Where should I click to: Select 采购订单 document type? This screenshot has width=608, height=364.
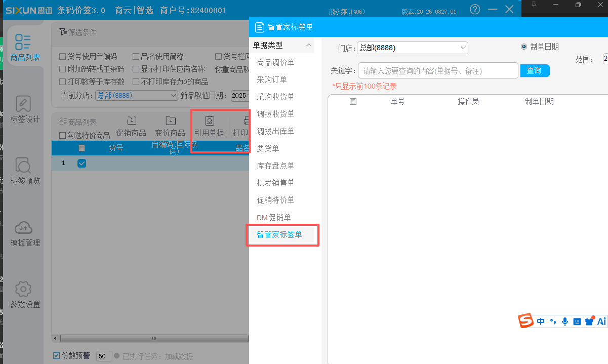[272, 79]
